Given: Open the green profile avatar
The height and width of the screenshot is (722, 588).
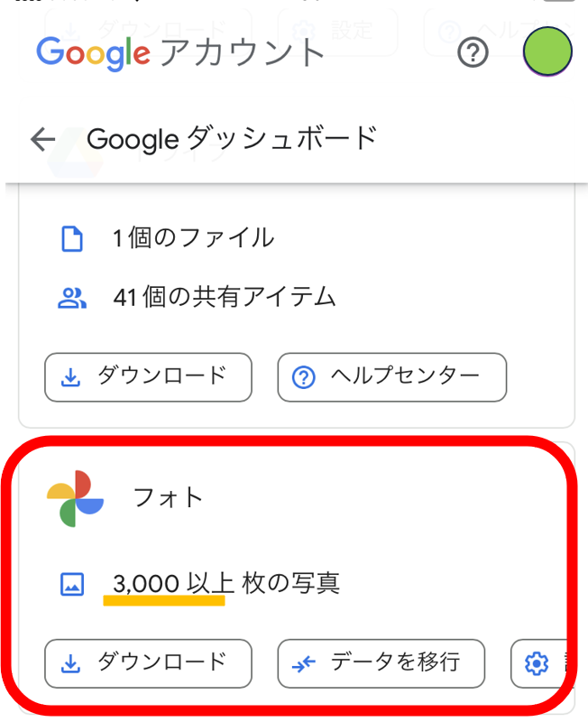Looking at the screenshot, I should [547, 51].
